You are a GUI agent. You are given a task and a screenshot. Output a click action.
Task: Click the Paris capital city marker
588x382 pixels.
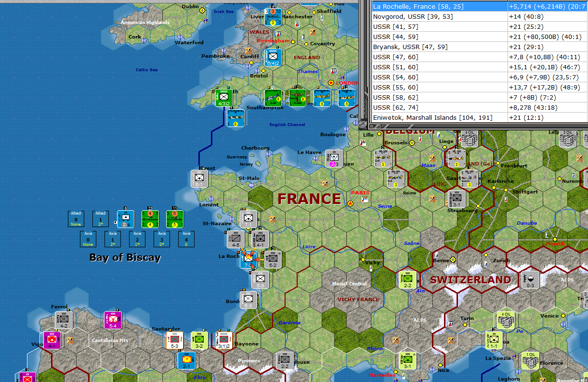(350, 203)
